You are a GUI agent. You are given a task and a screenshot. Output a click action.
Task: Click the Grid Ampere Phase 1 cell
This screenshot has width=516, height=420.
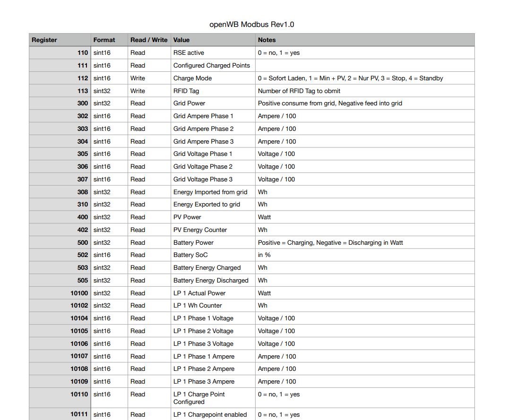pos(213,116)
